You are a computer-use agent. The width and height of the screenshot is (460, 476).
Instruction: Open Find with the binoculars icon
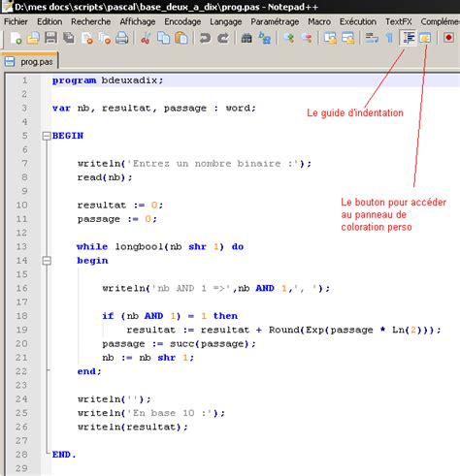coord(246,38)
